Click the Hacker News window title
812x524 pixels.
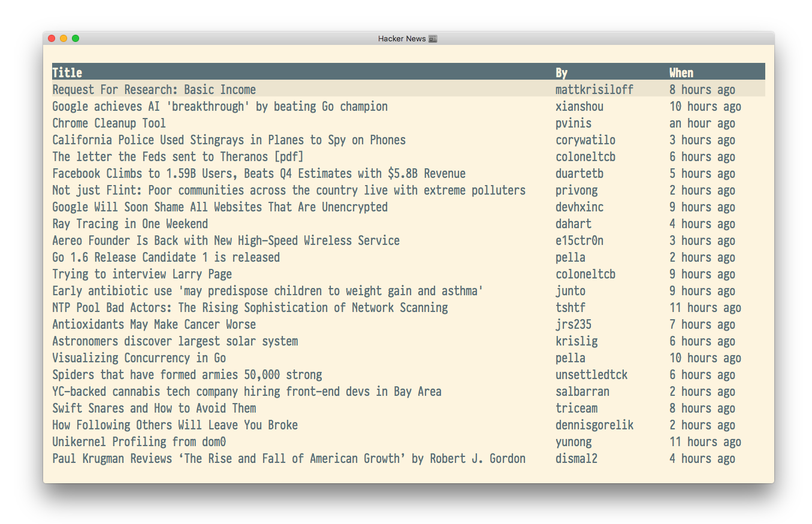pos(402,38)
